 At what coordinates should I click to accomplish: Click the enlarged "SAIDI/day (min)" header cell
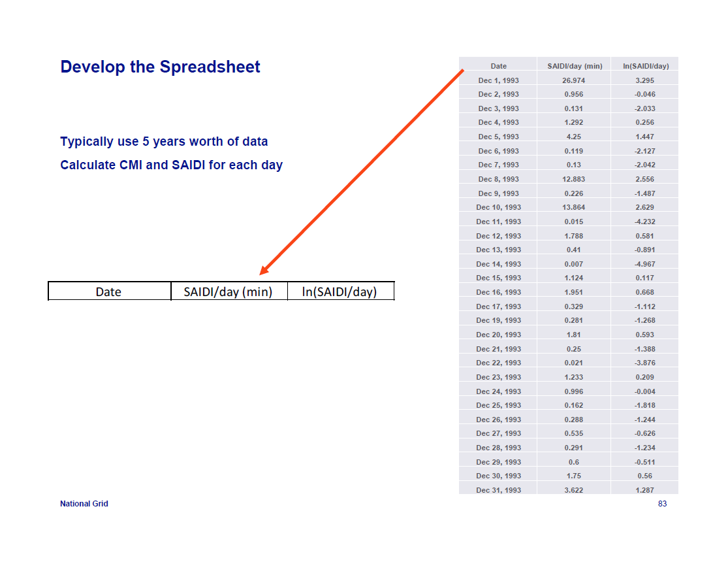tap(228, 292)
